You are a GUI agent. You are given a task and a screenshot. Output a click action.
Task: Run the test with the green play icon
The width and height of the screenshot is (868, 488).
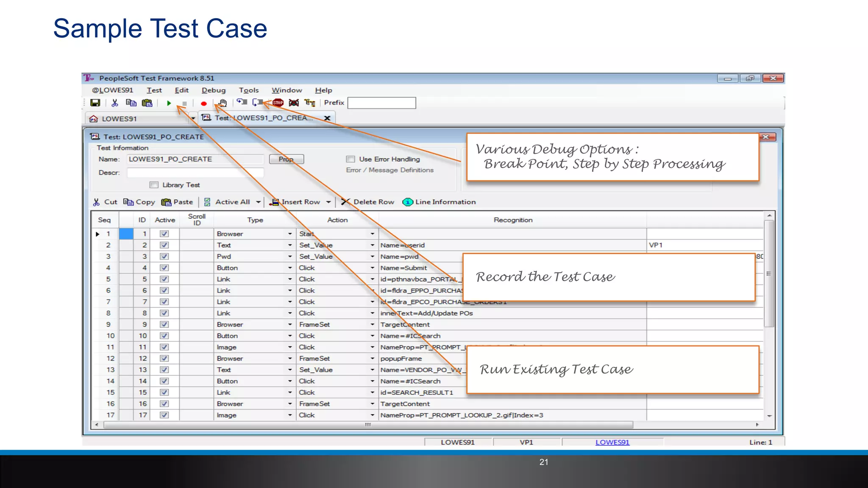[x=169, y=103]
